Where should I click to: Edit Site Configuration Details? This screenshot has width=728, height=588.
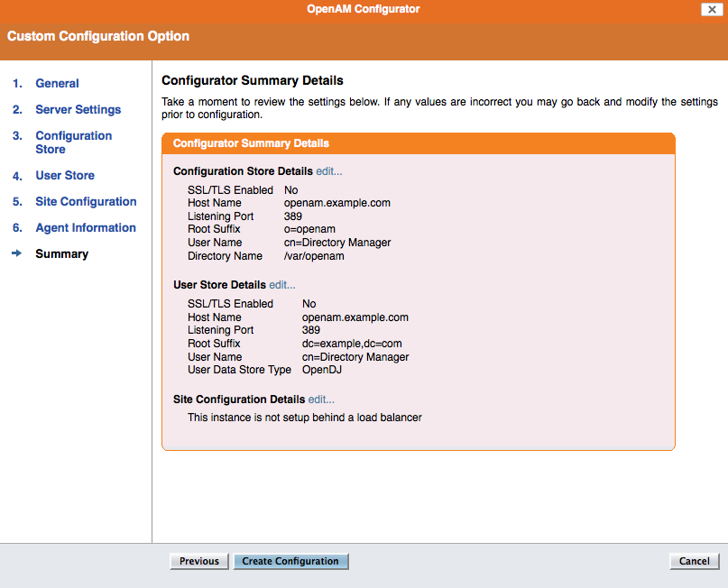321,400
